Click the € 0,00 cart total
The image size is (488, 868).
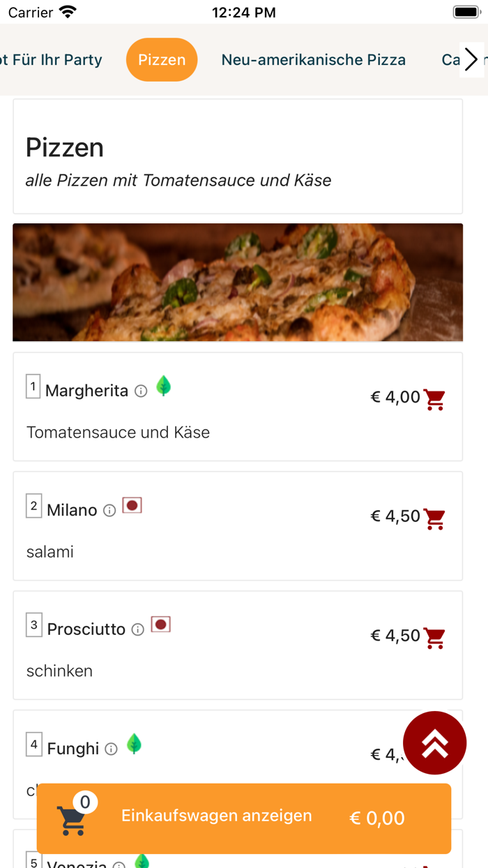[376, 819]
